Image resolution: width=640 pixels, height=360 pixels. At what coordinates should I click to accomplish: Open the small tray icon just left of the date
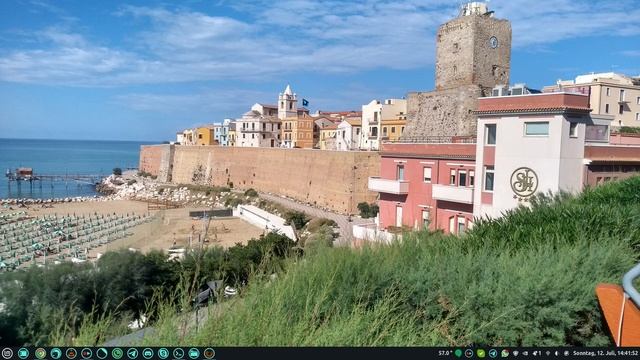[566, 353]
